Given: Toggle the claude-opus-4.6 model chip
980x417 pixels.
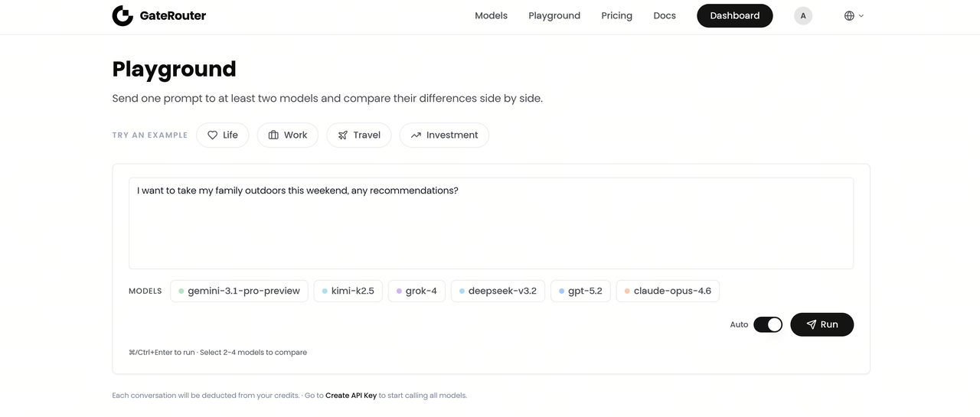Looking at the screenshot, I should (668, 292).
